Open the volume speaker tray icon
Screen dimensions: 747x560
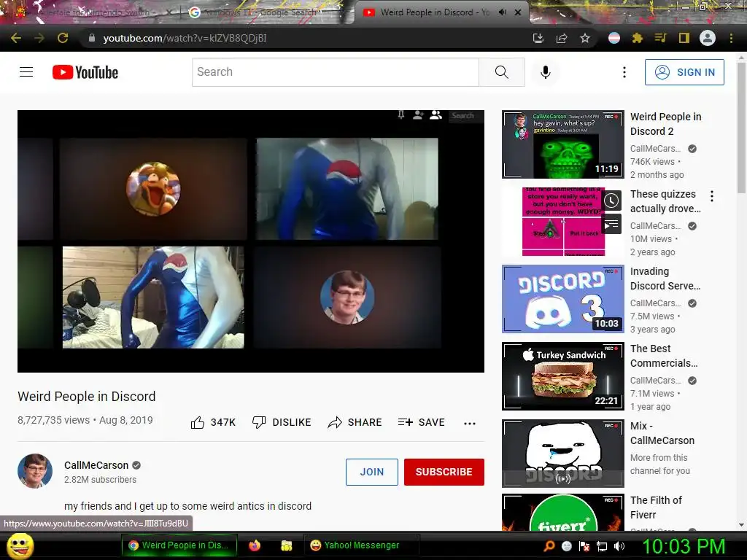point(619,546)
